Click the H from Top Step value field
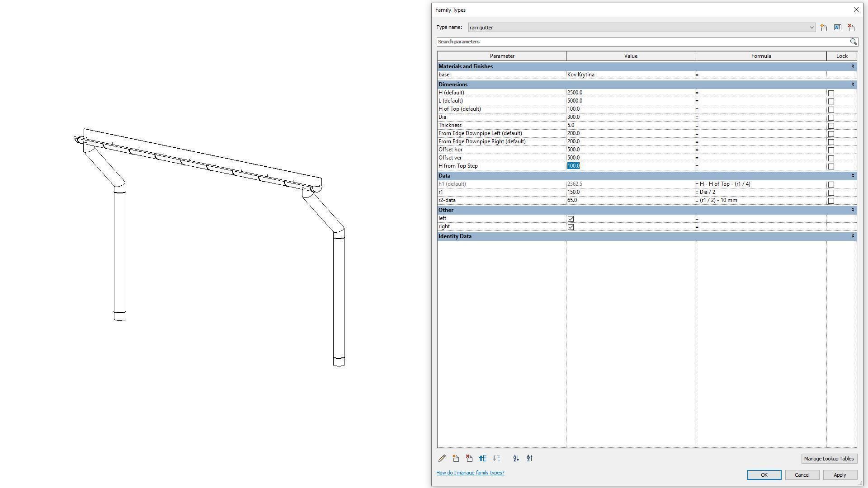 pyautogui.click(x=630, y=166)
